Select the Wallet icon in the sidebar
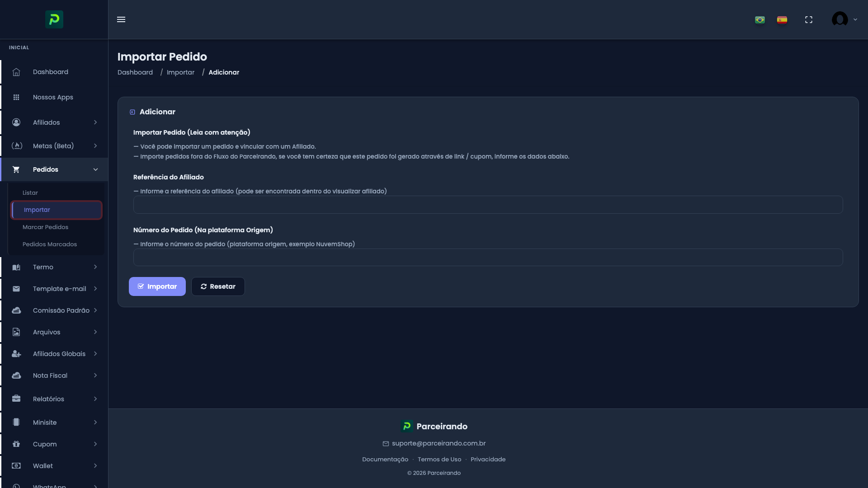 (16, 465)
